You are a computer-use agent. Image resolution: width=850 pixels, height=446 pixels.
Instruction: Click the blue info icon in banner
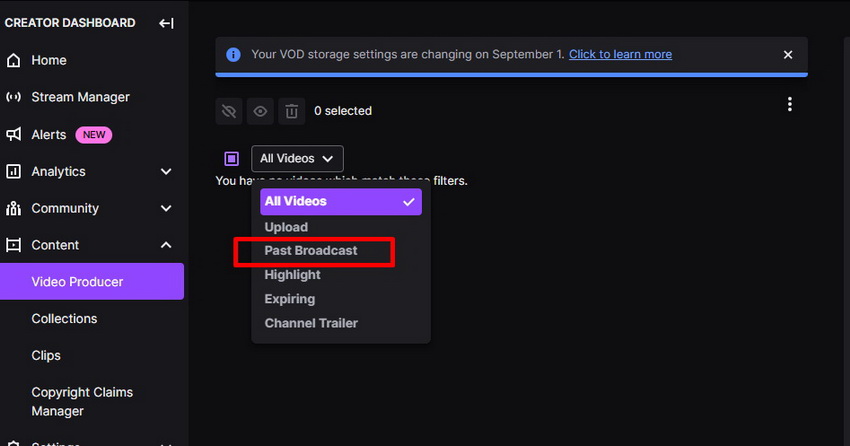tap(233, 55)
